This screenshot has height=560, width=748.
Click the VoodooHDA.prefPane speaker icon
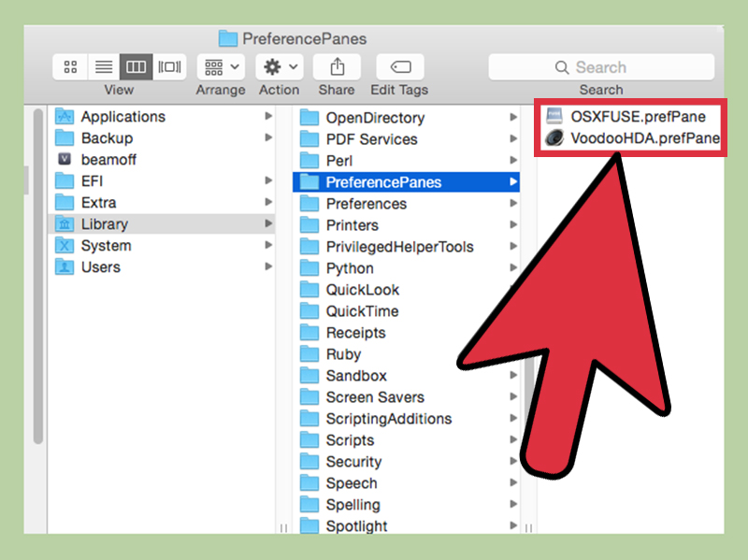click(554, 137)
